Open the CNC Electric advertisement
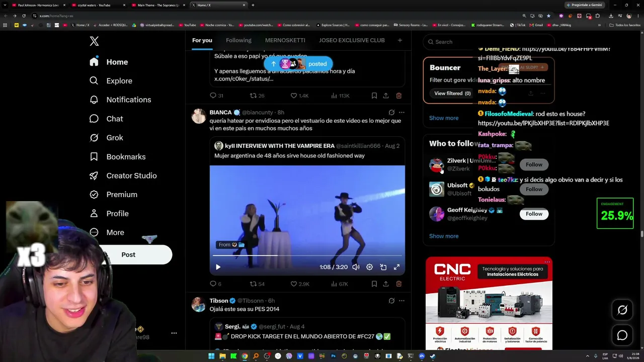Viewport: 644px width, 362px height. point(489,303)
